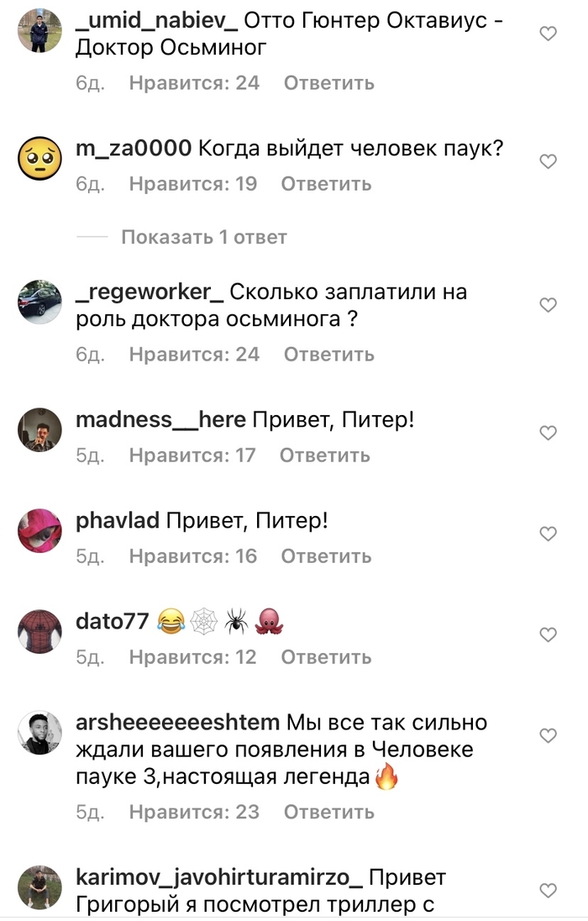Tap heart next to madness__here comment
The height and width of the screenshot is (921, 588).
coord(548,432)
